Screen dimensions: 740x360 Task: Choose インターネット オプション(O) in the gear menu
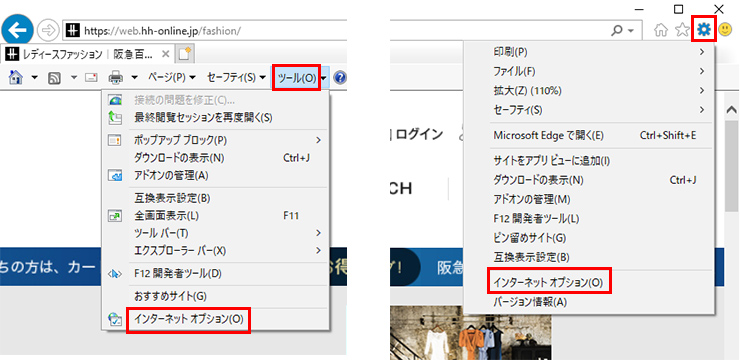click(x=548, y=283)
